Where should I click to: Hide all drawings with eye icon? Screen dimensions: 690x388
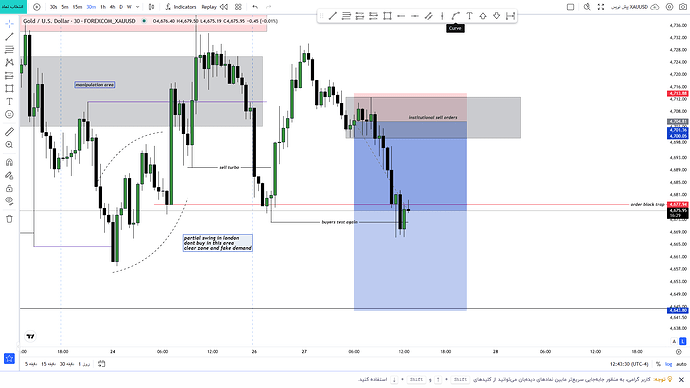(x=9, y=201)
